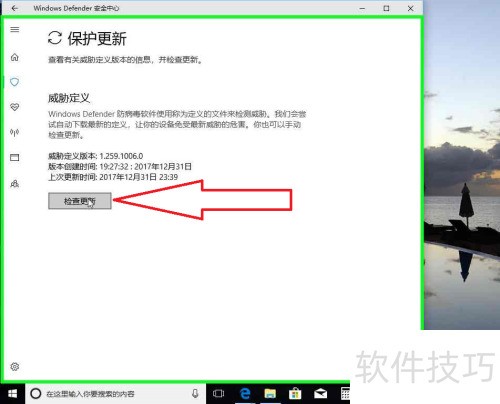
Task: Open Family options sidebar icon
Action: pos(15,184)
